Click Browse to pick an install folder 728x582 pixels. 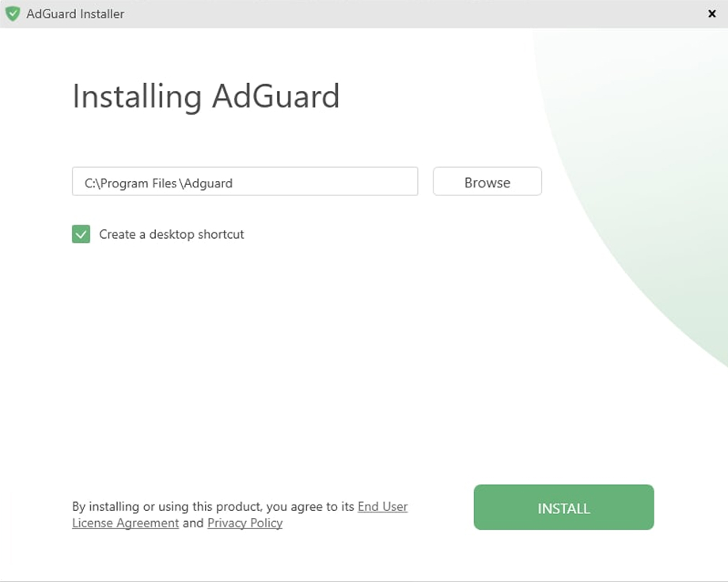[487, 182]
